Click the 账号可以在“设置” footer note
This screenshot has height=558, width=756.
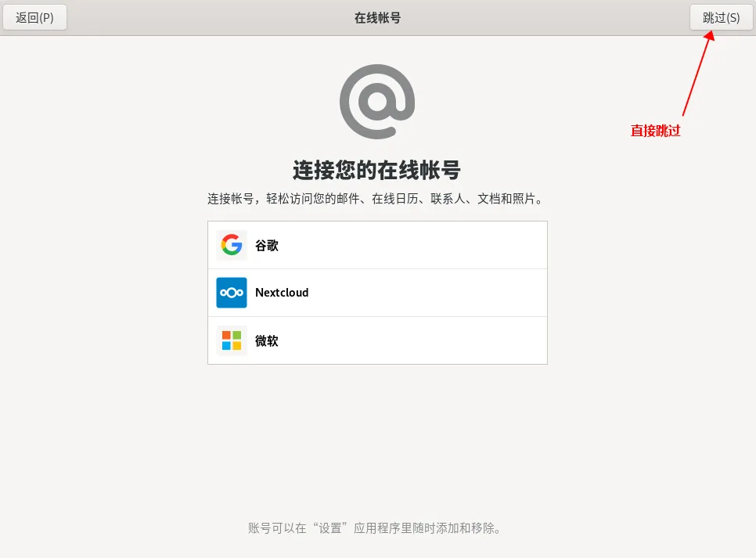click(x=375, y=528)
